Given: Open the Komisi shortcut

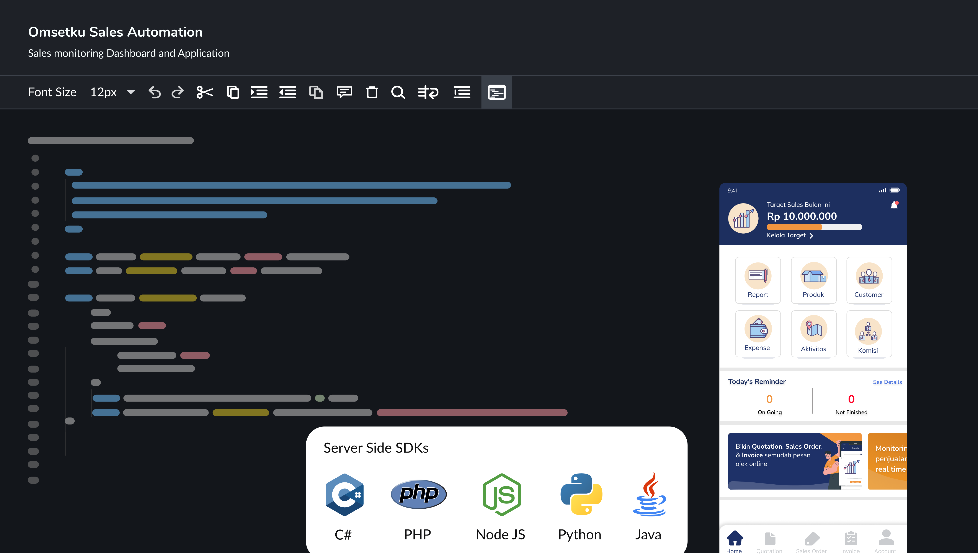Looking at the screenshot, I should 869,333.
